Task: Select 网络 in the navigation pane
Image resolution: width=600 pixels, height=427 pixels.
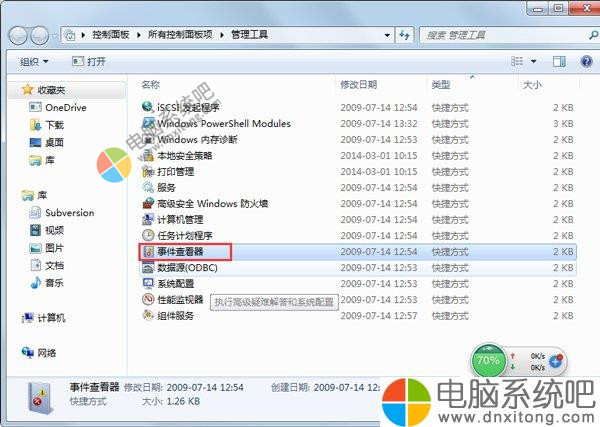Action: click(47, 353)
